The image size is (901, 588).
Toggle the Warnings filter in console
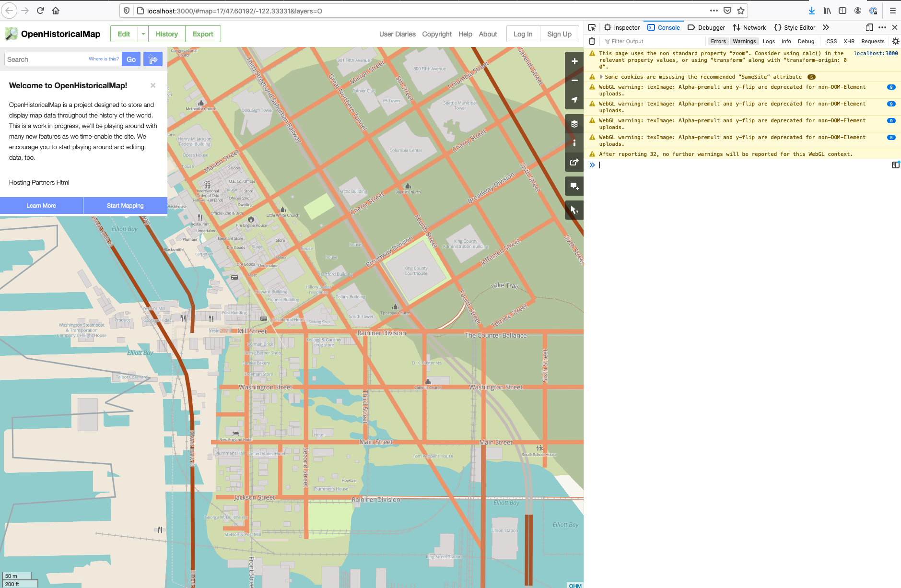pos(744,41)
